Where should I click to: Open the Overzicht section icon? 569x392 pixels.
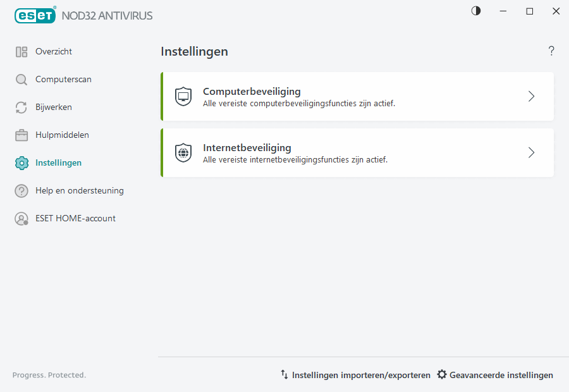pos(21,51)
